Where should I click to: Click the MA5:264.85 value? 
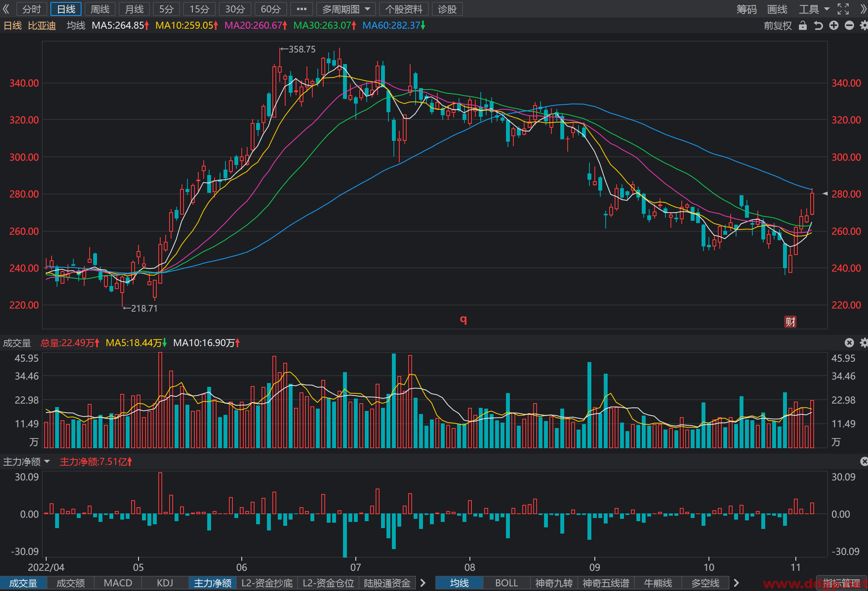(x=120, y=26)
